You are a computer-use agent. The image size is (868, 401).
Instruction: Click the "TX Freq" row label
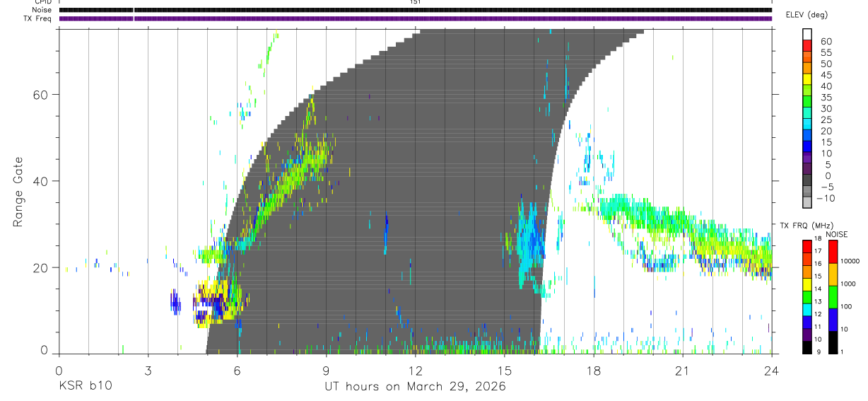(39, 18)
